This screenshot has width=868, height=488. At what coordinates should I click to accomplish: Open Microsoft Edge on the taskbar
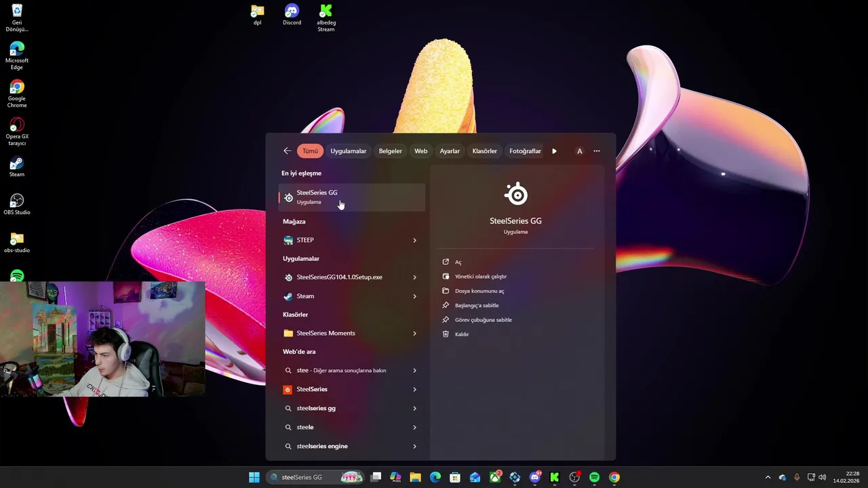click(435, 477)
